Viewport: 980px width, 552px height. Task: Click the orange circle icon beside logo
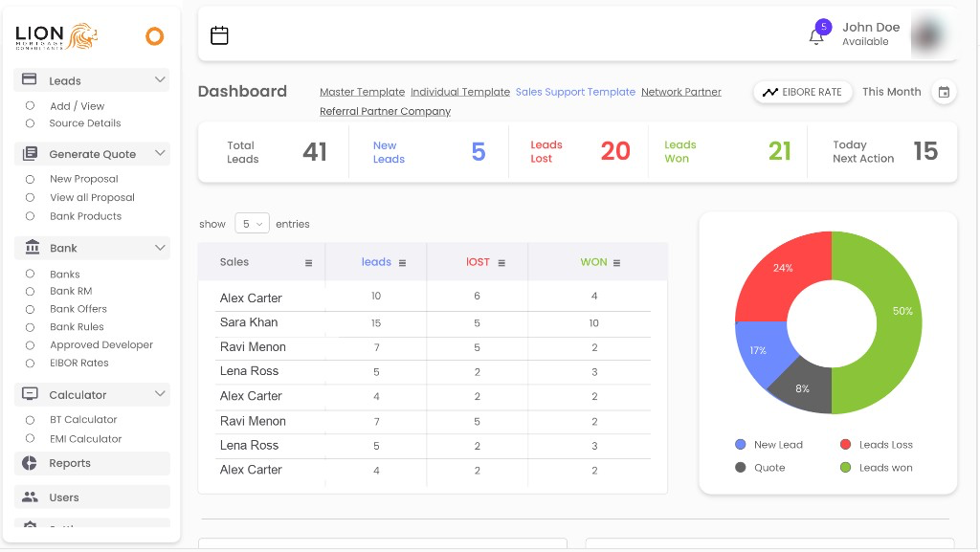[x=154, y=36]
